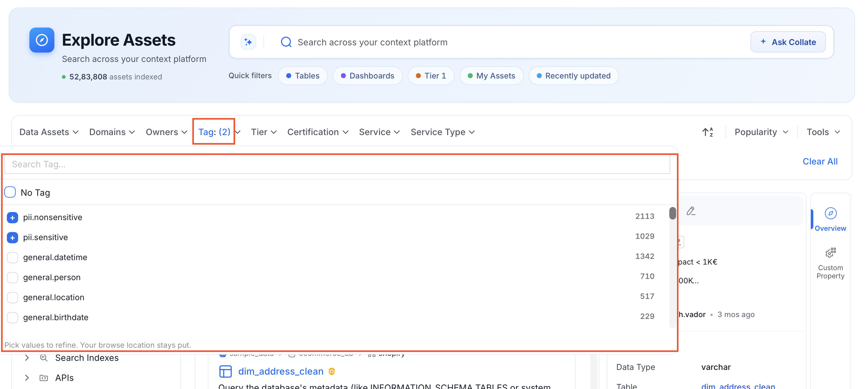Click the Clear All link
The width and height of the screenshot is (868, 389).
pyautogui.click(x=820, y=161)
